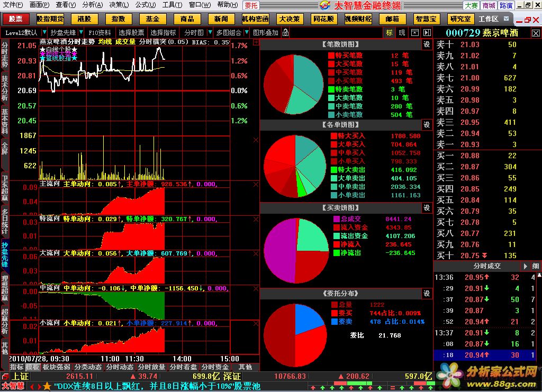
Task: Click the 大智慧 logo in status bar
Action: tap(13, 386)
